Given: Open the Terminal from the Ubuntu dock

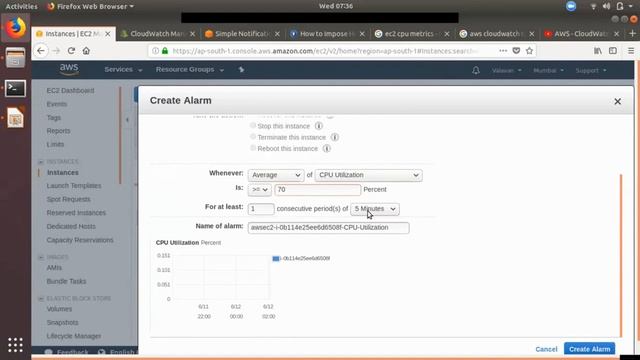Looking at the screenshot, I should (x=16, y=88).
